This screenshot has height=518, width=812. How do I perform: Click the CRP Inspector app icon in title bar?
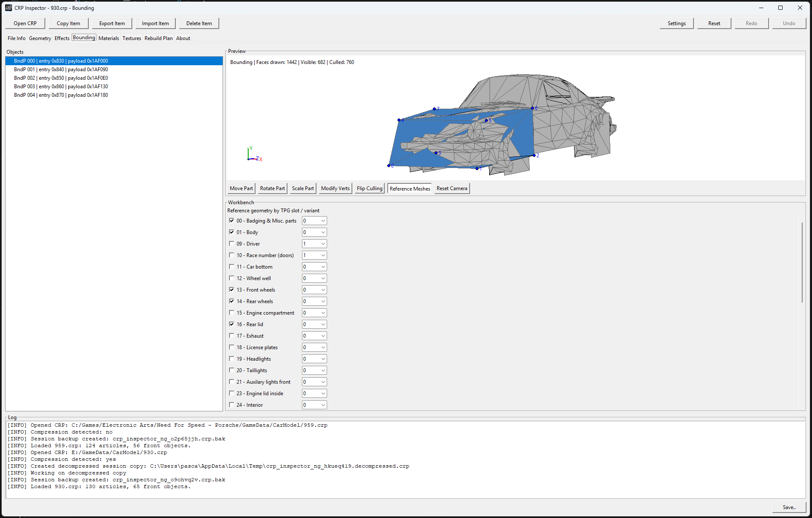pyautogui.click(x=9, y=8)
